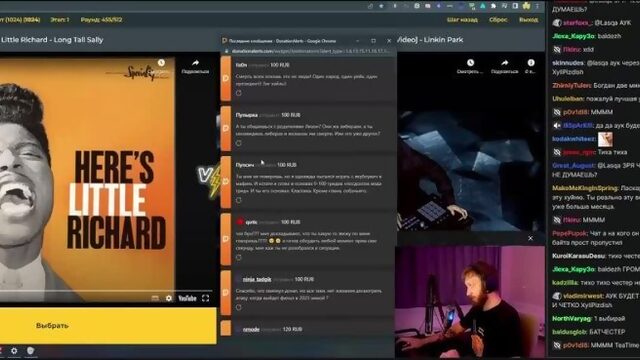Click the DonationAlerts address bar URL
Screen dimensions: 640x360
pyautogui.click(x=310, y=51)
